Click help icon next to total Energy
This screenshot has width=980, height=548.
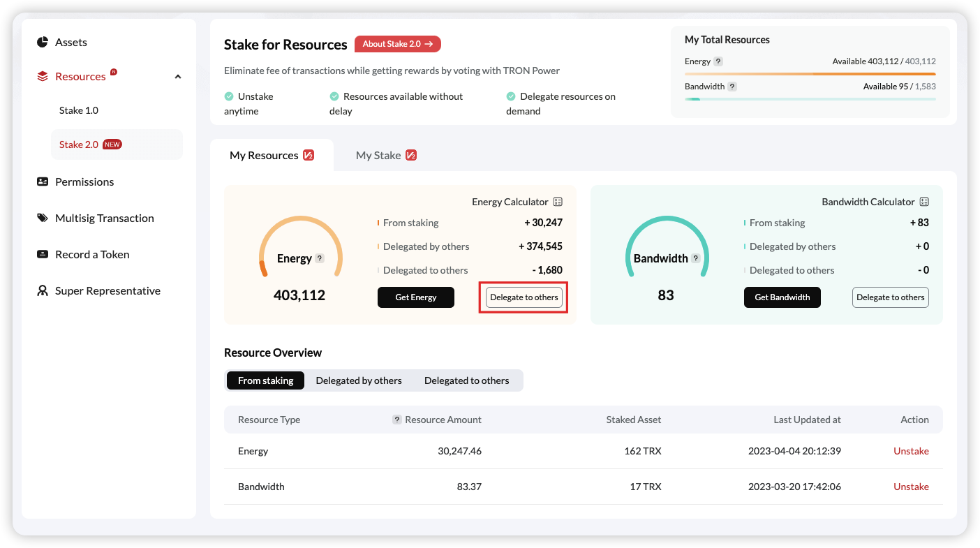pyautogui.click(x=718, y=61)
